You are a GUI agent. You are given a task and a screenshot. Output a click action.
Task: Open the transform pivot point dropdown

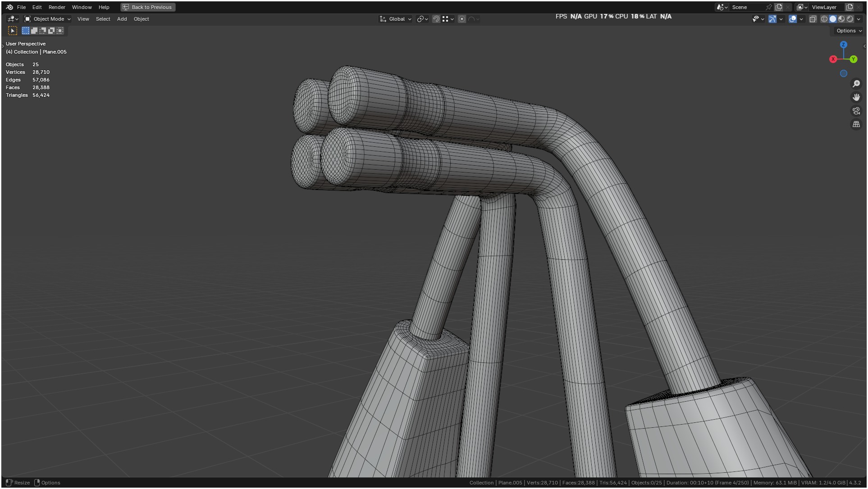pyautogui.click(x=422, y=19)
